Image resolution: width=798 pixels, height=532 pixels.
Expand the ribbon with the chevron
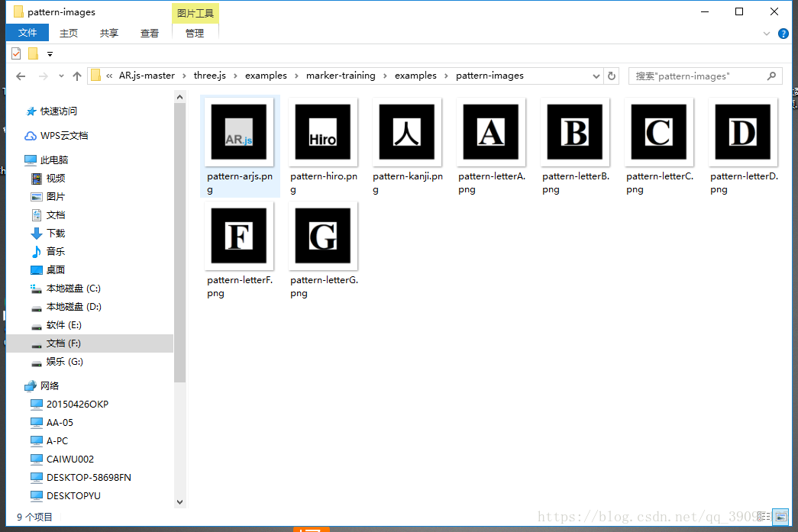click(x=767, y=34)
